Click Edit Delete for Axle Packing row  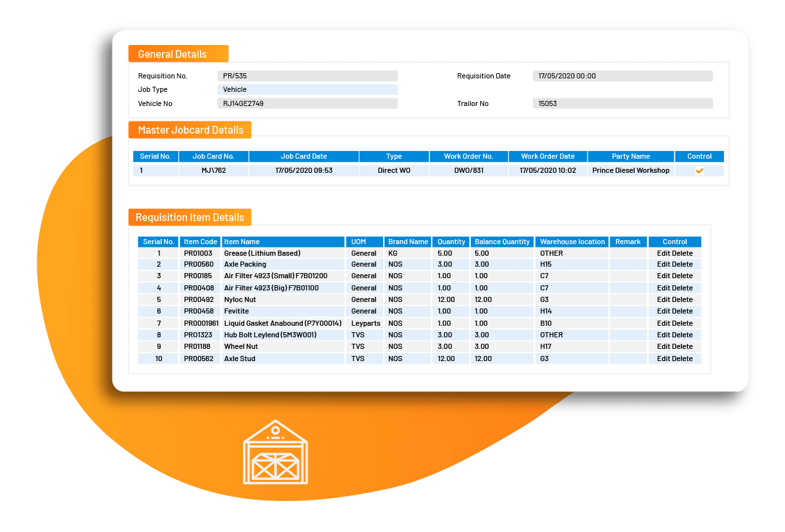click(x=674, y=265)
